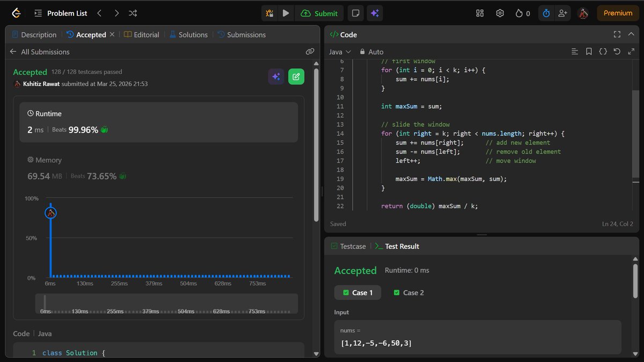Click the 'Saved' status text

[x=338, y=224]
